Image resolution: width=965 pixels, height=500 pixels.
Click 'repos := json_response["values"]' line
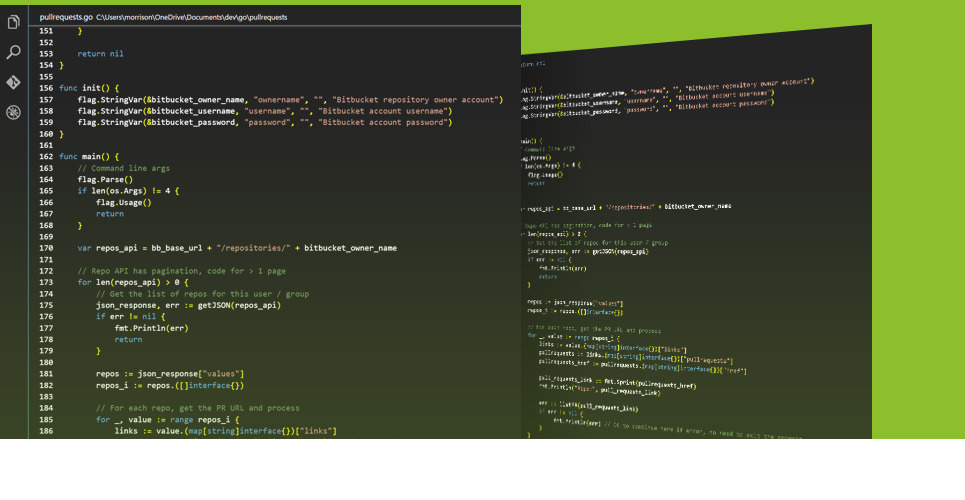(x=170, y=374)
